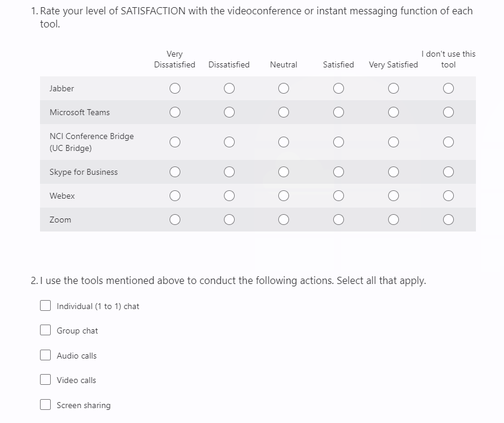Image resolution: width=504 pixels, height=423 pixels.
Task: Rate Jabber as Very Dissatisfied
Action: tap(174, 88)
